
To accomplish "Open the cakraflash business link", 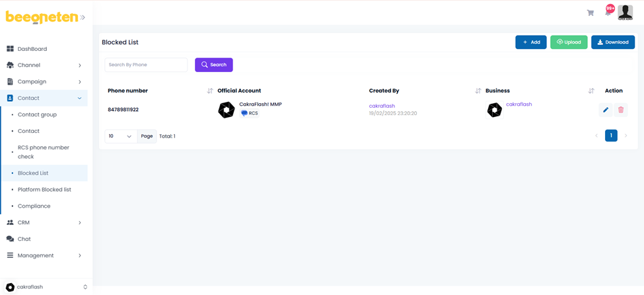I will (519, 105).
